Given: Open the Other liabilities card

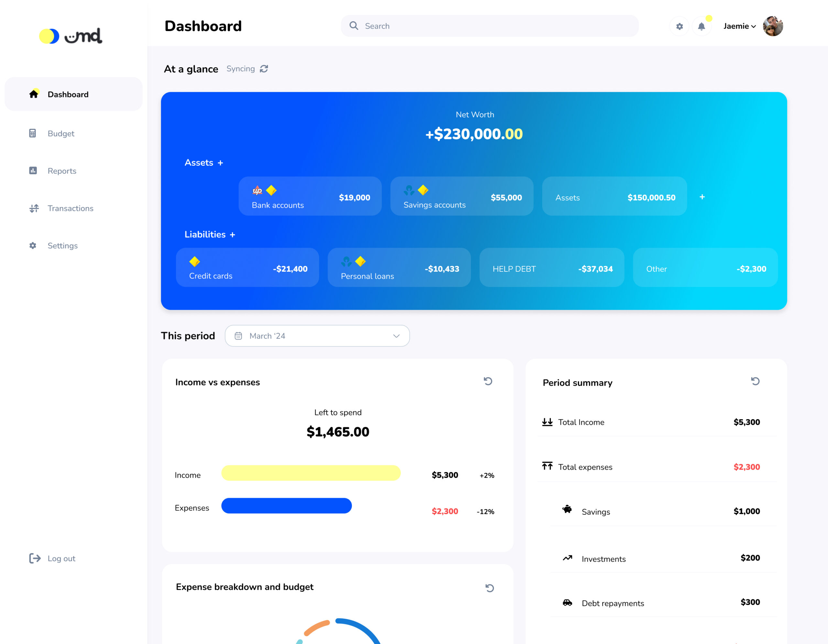Looking at the screenshot, I should pos(705,267).
